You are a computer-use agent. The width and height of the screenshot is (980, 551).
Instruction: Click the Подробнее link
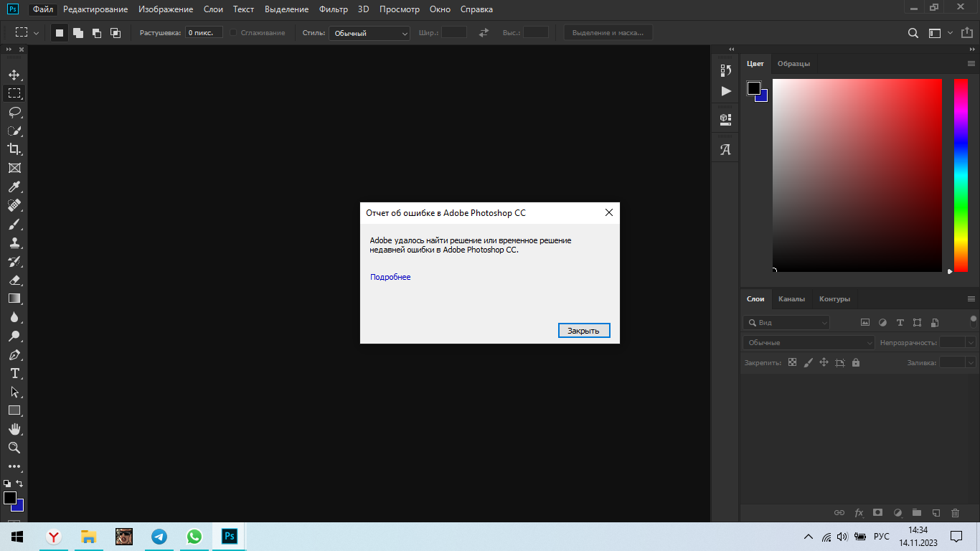click(x=390, y=277)
